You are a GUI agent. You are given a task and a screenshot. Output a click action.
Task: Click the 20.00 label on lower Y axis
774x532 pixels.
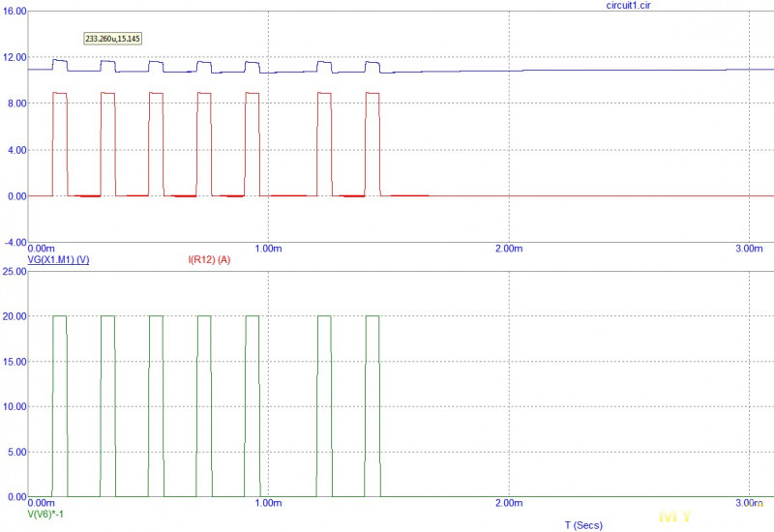click(14, 317)
